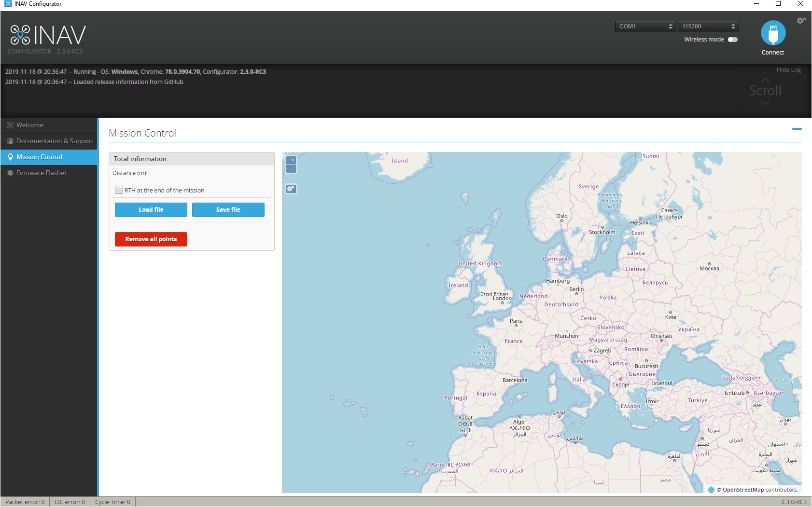Open the COM1 port dropdown
This screenshot has height=507, width=812.
pyautogui.click(x=645, y=26)
